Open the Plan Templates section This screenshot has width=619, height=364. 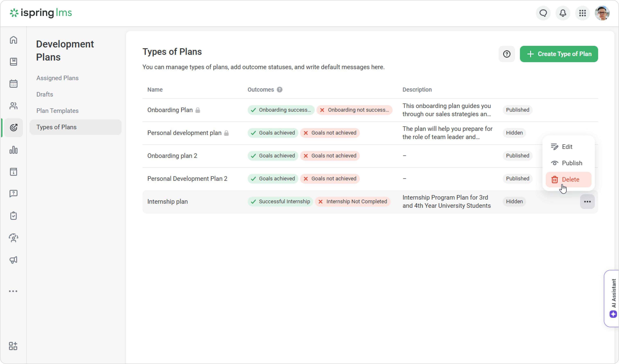(58, 111)
